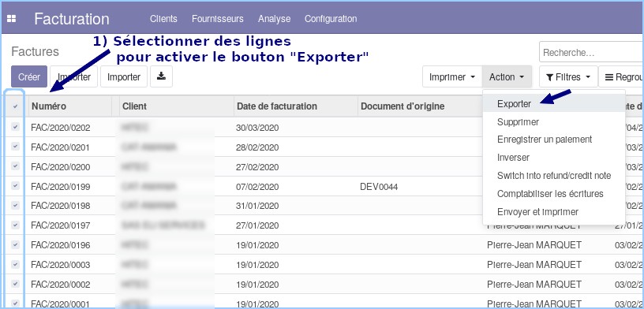Open invoice FAC/2020/0198
This screenshot has height=309, width=644.
click(60, 206)
